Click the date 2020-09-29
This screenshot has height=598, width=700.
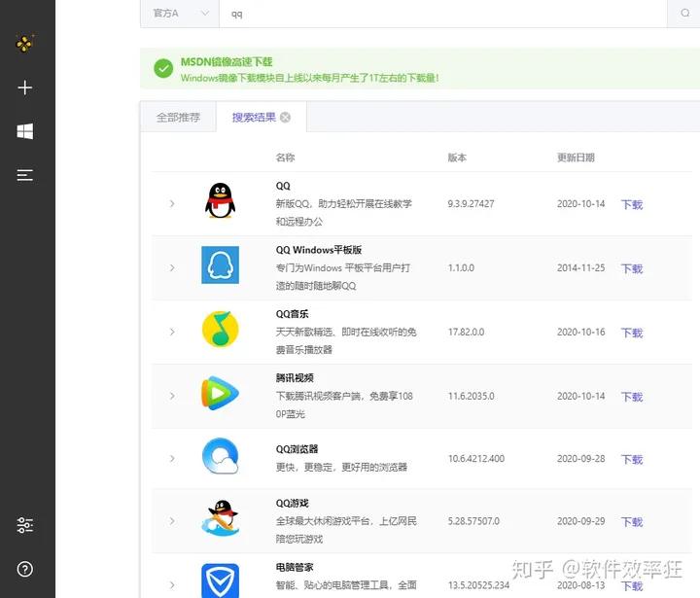pos(580,521)
